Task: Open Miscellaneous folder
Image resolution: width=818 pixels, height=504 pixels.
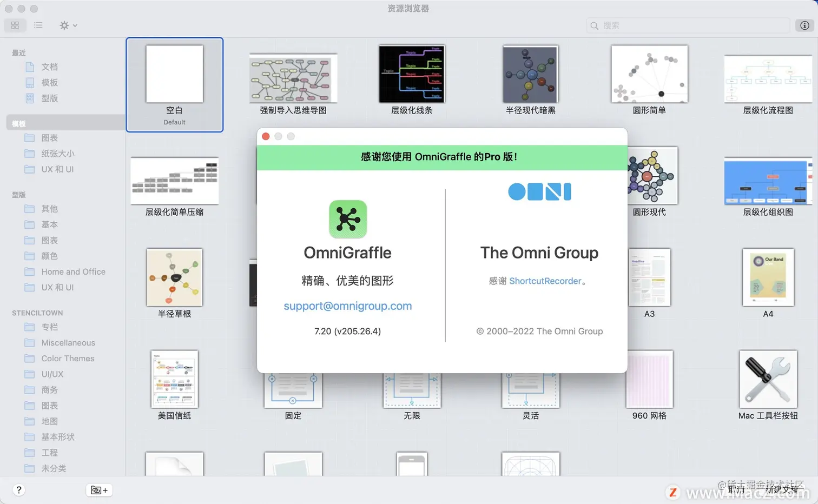Action: coord(68,343)
